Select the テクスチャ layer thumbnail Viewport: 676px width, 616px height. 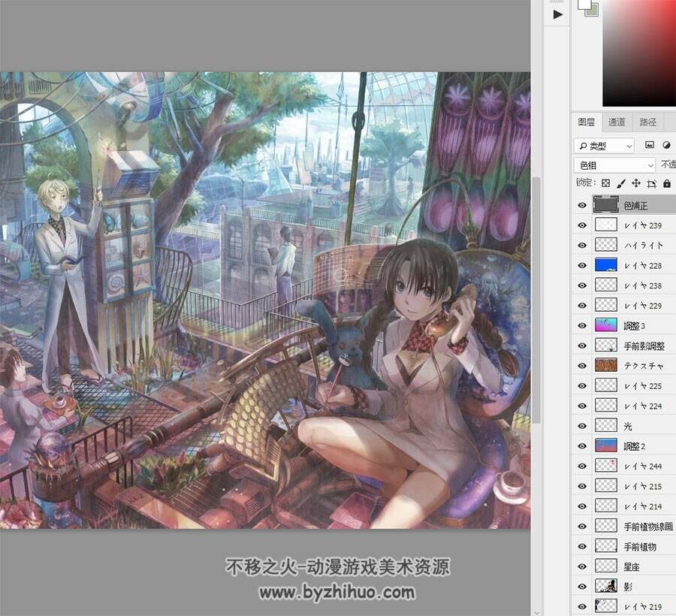(605, 365)
